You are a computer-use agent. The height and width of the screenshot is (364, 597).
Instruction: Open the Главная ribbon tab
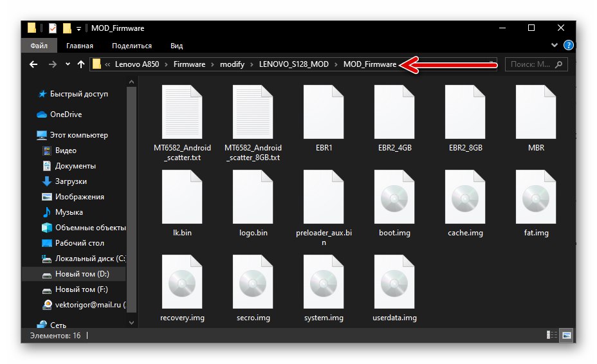coord(80,46)
